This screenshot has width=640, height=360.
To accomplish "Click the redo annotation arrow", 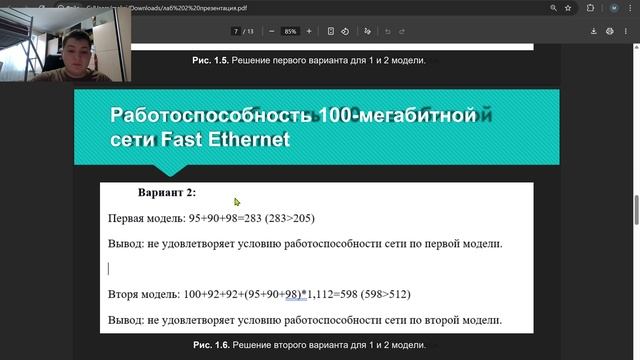I will pos(402,31).
